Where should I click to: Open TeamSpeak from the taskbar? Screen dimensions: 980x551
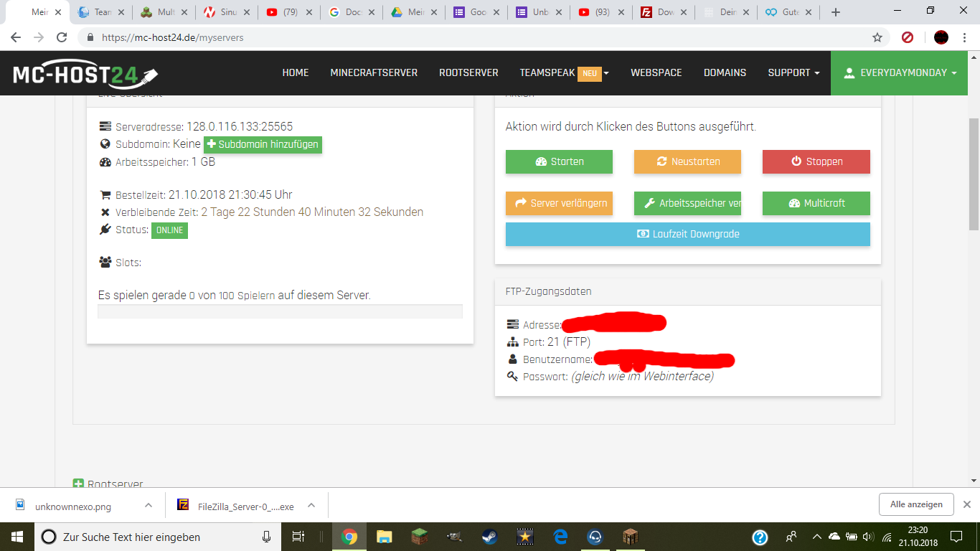(594, 537)
